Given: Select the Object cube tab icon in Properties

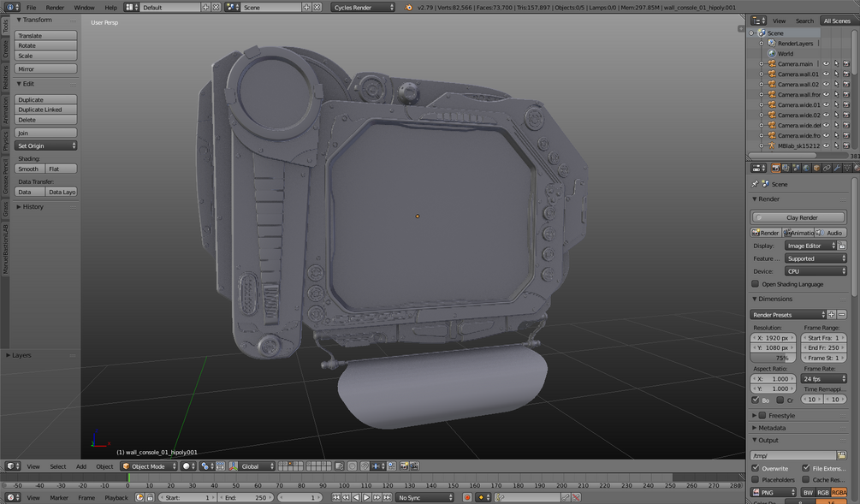Looking at the screenshot, I should click(x=816, y=168).
